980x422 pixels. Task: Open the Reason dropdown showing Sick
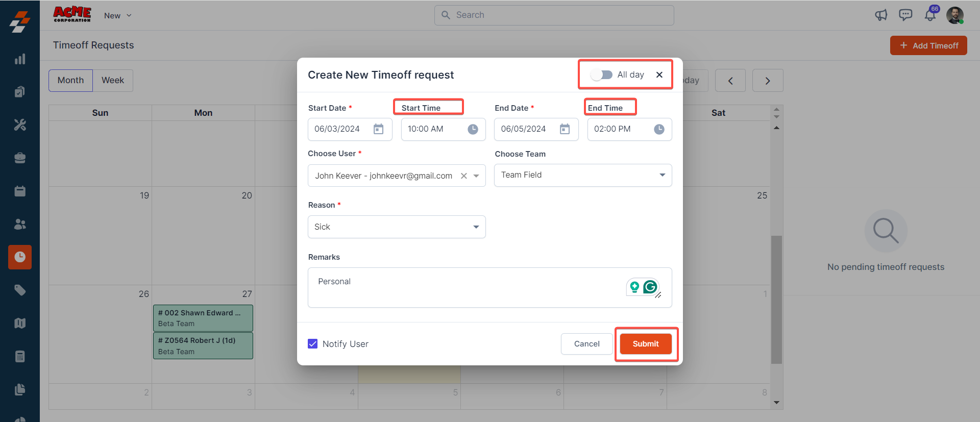pos(476,227)
